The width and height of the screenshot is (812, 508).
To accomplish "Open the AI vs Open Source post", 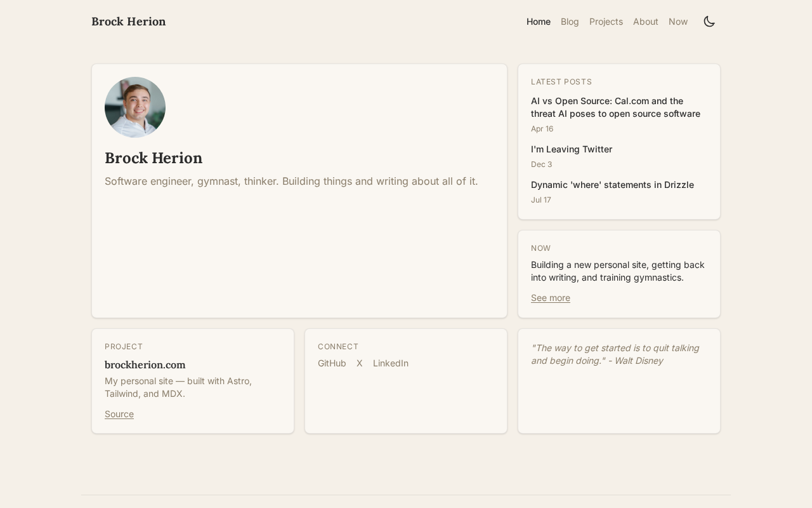I will (x=615, y=107).
